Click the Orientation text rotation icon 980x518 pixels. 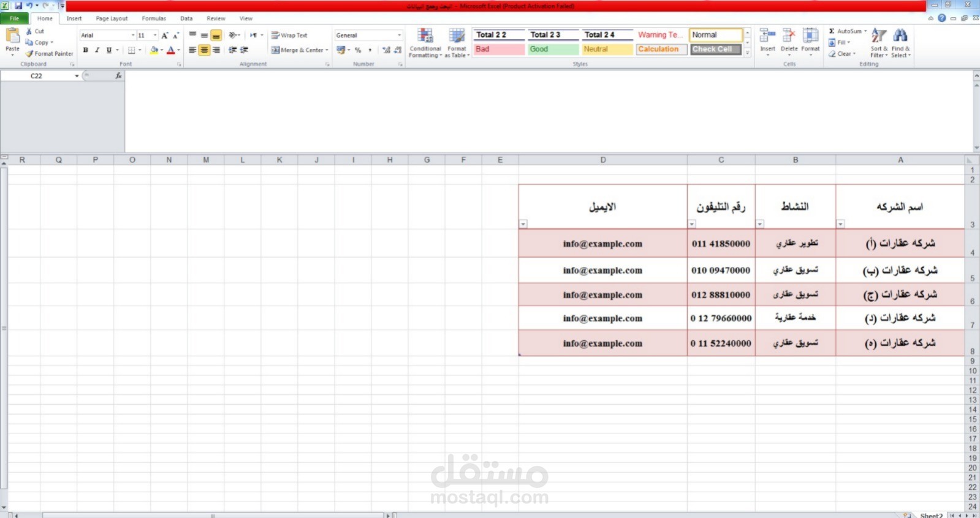[233, 36]
